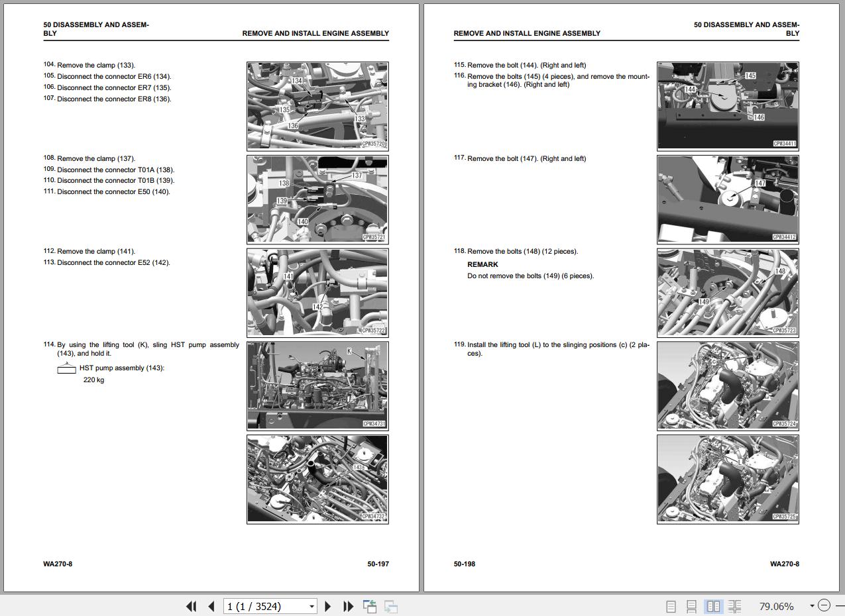Click the 79.06% zoom percentage field
This screenshot has width=845, height=616.
pos(776,606)
